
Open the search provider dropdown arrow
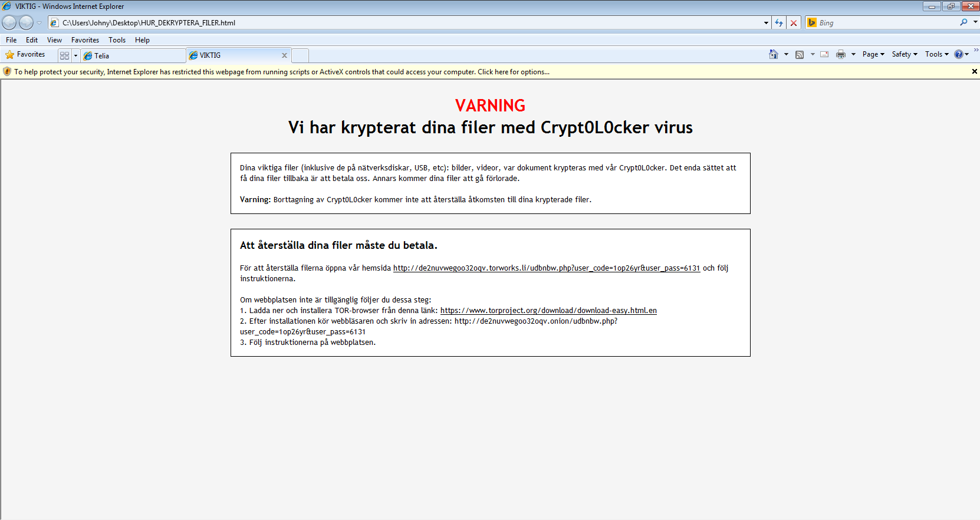[975, 22]
